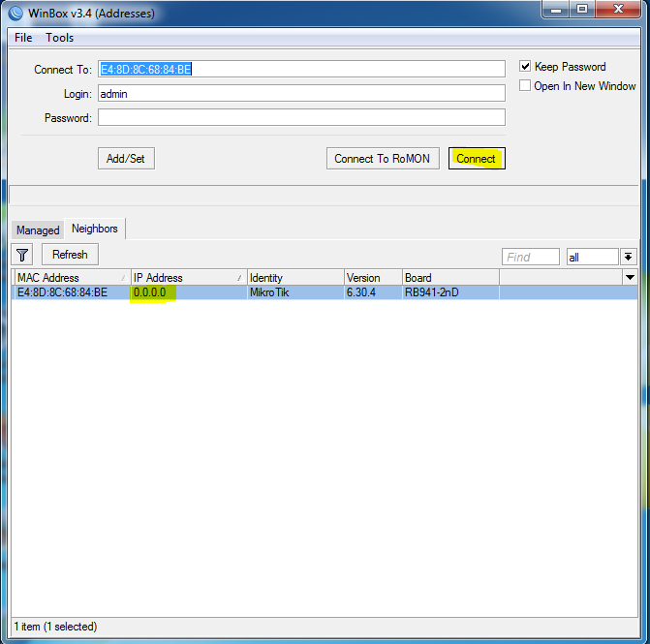The image size is (650, 644).
Task: Open the Tools menu
Action: click(x=60, y=38)
